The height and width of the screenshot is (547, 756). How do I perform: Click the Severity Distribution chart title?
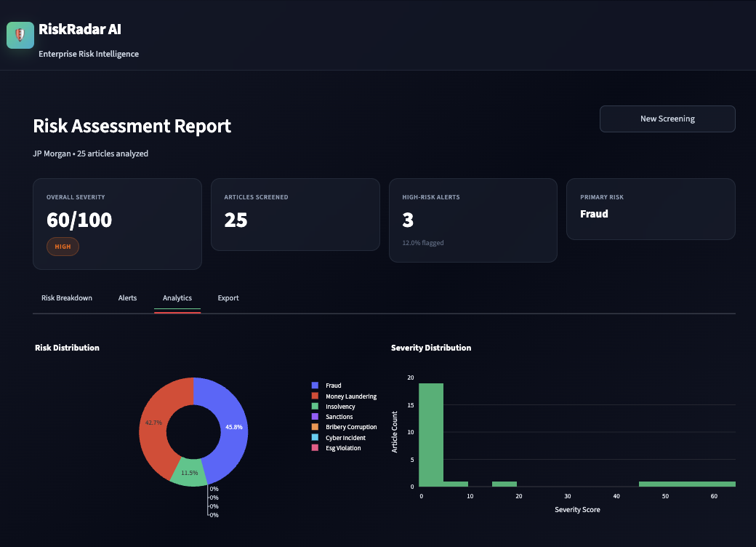pyautogui.click(x=431, y=348)
